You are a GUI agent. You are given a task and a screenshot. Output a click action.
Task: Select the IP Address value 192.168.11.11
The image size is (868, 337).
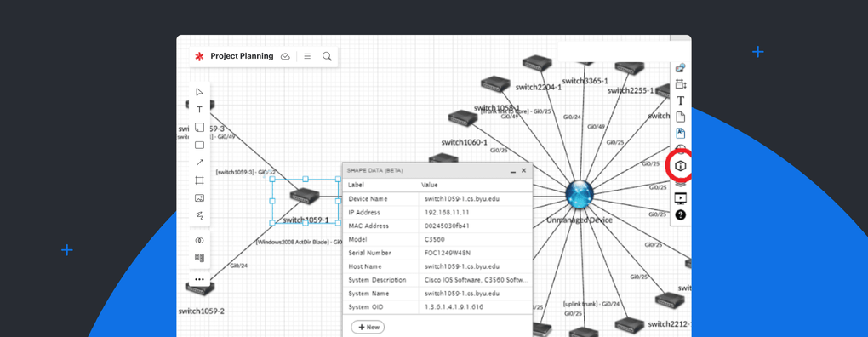click(448, 213)
